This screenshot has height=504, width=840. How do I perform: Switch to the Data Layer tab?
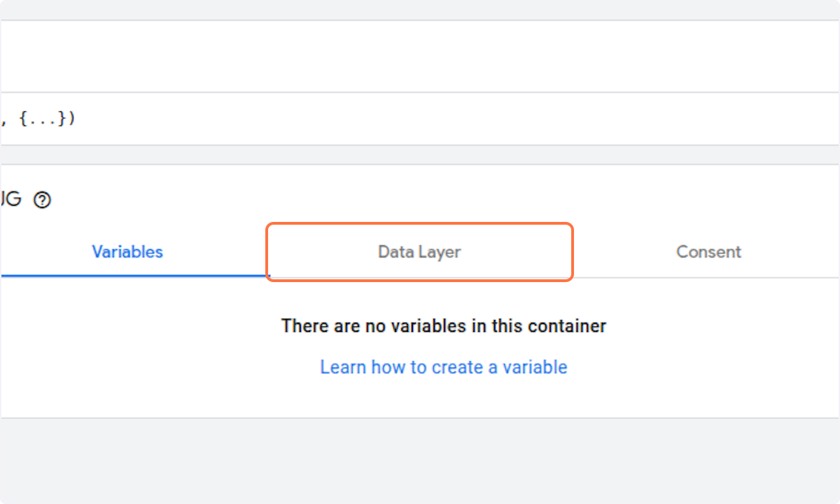[419, 252]
